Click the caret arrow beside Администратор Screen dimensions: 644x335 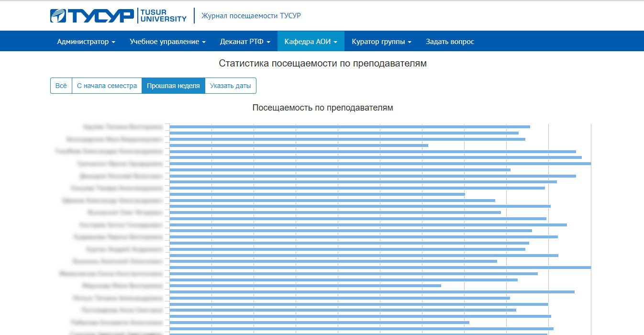113,42
